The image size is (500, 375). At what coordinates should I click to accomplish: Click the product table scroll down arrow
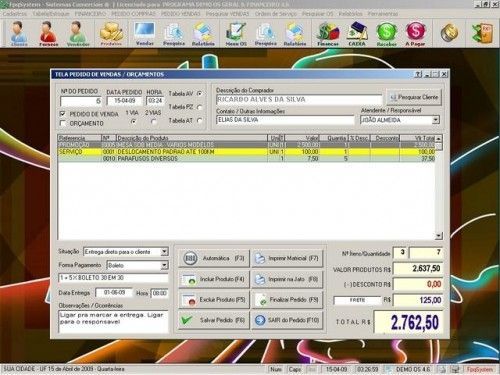439,236
